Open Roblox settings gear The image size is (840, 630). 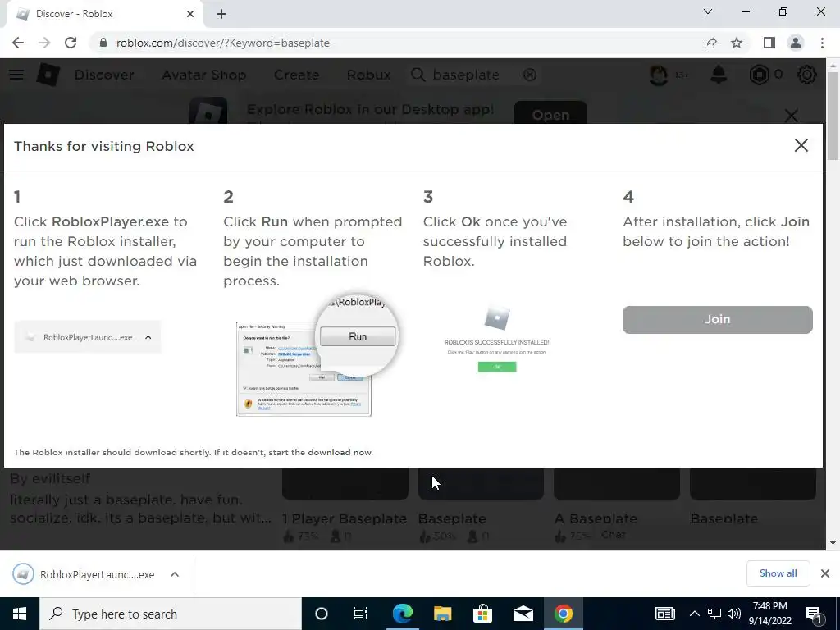click(x=807, y=75)
